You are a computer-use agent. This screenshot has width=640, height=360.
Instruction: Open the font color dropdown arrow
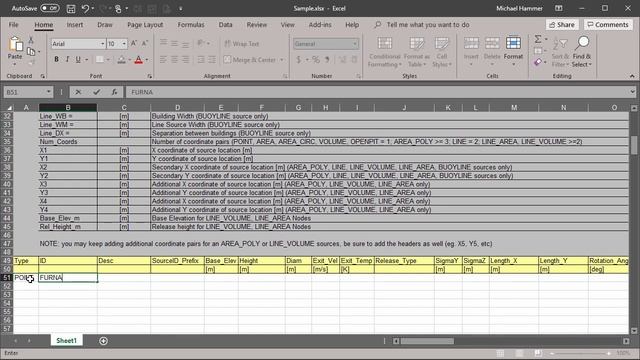click(147, 60)
